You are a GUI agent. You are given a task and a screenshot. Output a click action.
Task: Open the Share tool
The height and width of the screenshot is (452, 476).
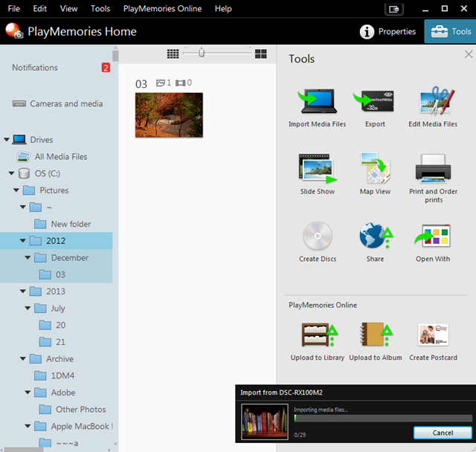click(x=375, y=242)
